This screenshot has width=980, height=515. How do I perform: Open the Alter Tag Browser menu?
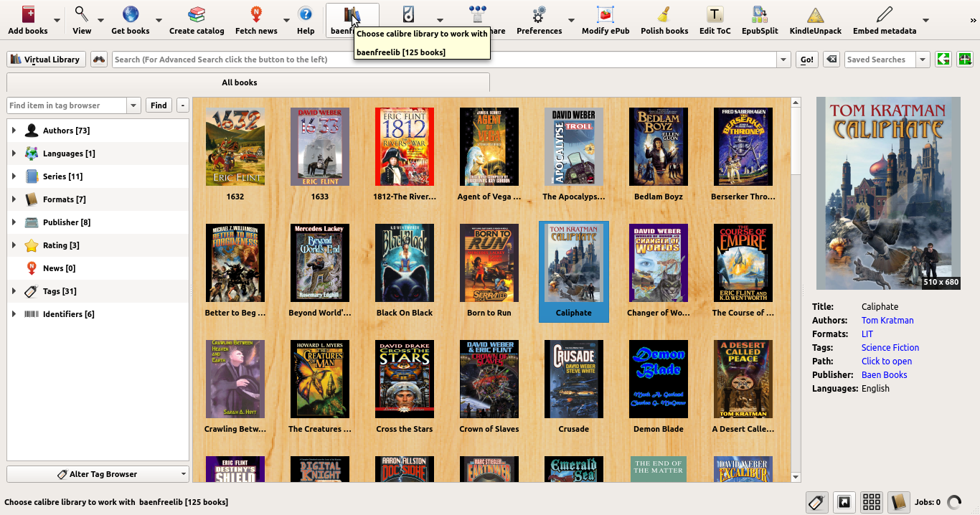[98, 474]
